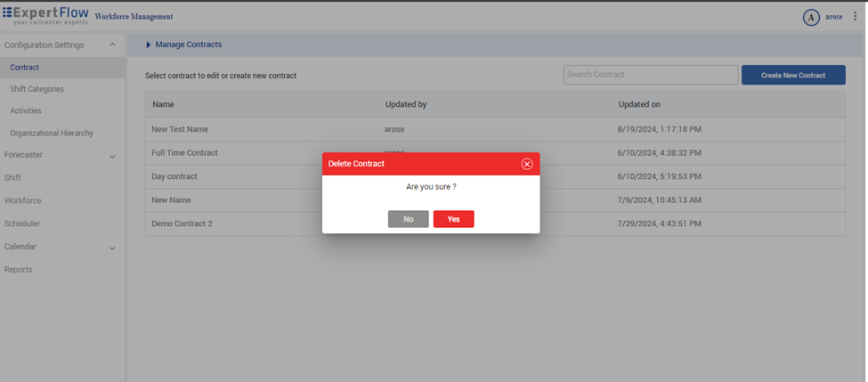Viewport: 868px width, 382px height.
Task: Click the ExpertFlow logo
Action: (x=45, y=15)
